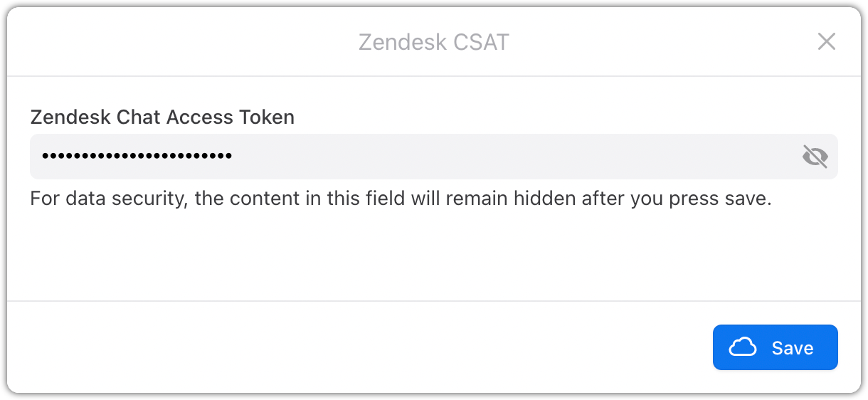
Task: Focus the Zendesk Chat Access Token field
Action: coord(413,156)
